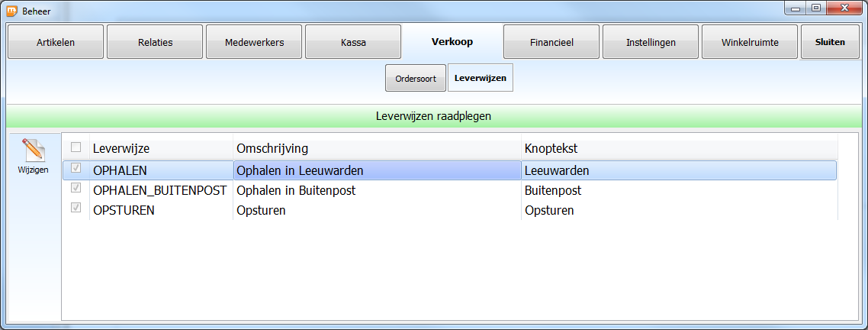Sort by the Omschrijving column header

(x=377, y=149)
